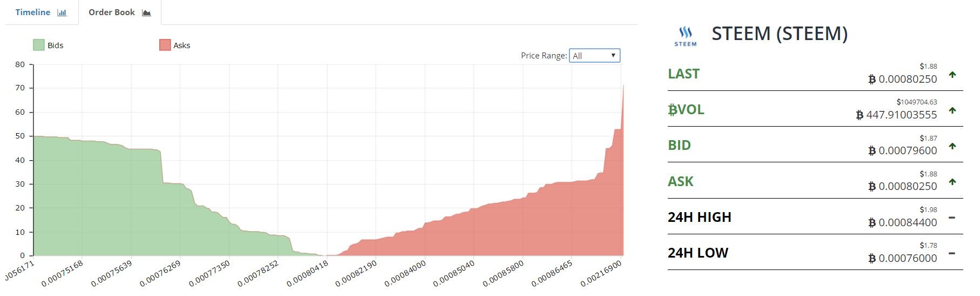Click the x-axis label 0.00077350

[x=209, y=274]
